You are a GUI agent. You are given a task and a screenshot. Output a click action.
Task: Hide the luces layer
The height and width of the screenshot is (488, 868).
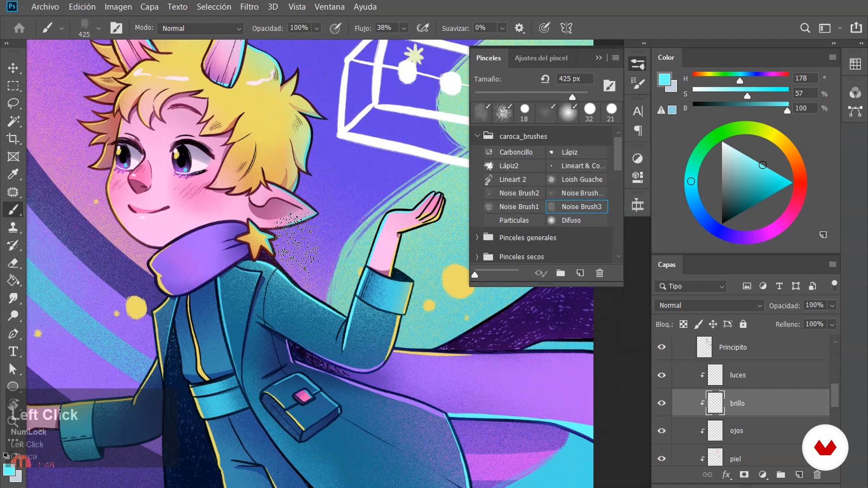(661, 375)
